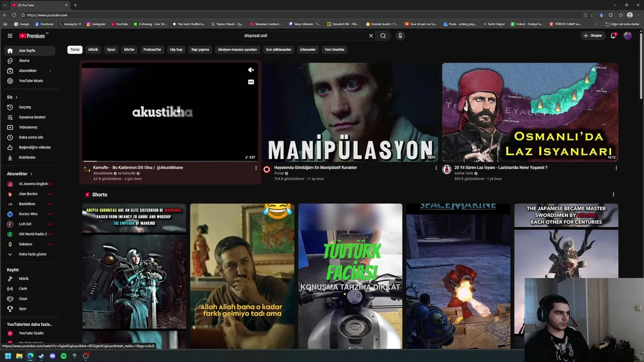Open Sabaton subscription channel

click(x=30, y=244)
